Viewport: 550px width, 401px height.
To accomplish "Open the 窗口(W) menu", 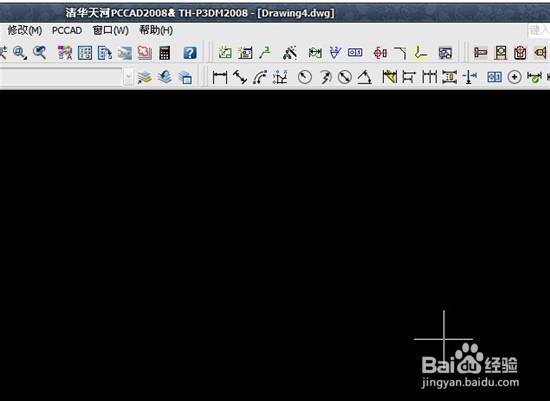I will (110, 31).
